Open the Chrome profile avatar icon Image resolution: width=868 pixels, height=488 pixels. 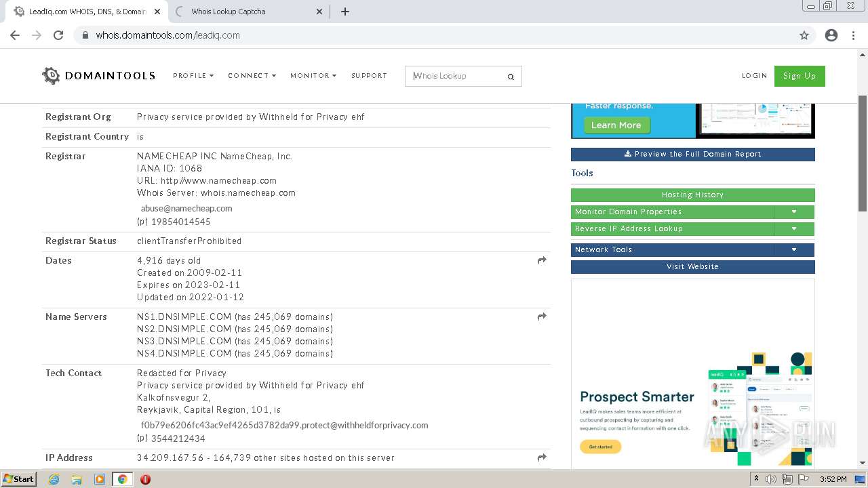tap(831, 35)
